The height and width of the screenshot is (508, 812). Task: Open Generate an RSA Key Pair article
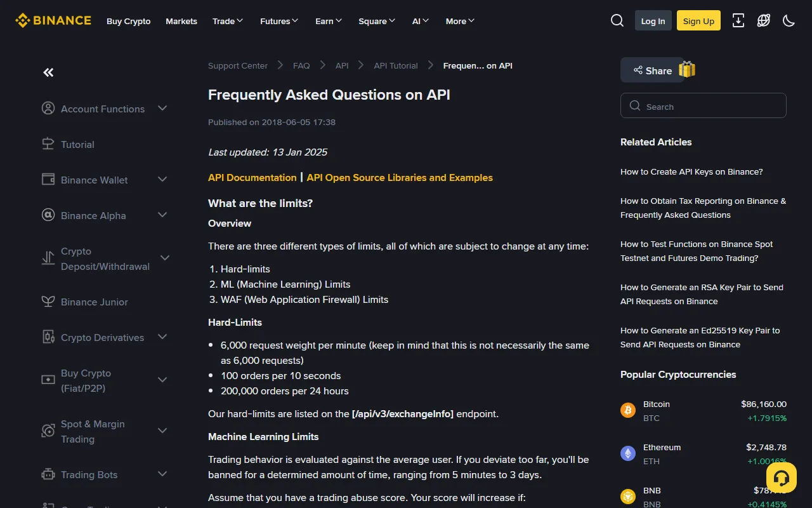pyautogui.click(x=702, y=294)
